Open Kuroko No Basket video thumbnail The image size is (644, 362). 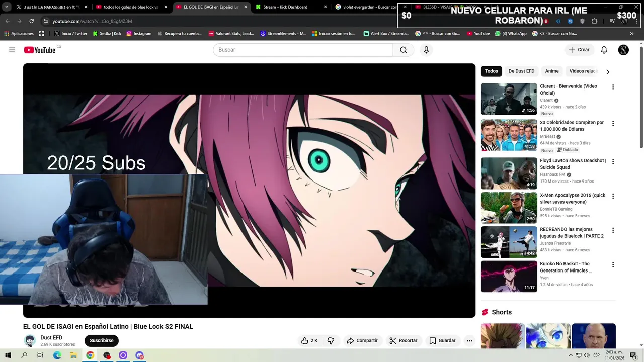pos(509,277)
